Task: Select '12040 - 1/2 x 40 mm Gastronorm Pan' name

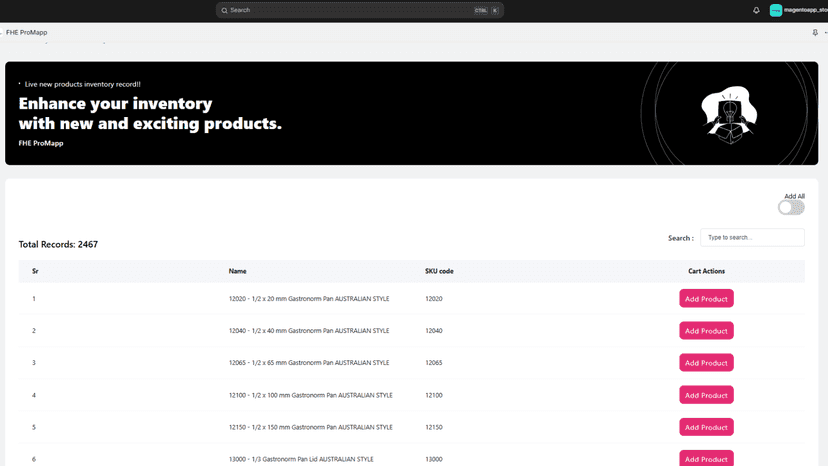Action: coord(309,331)
